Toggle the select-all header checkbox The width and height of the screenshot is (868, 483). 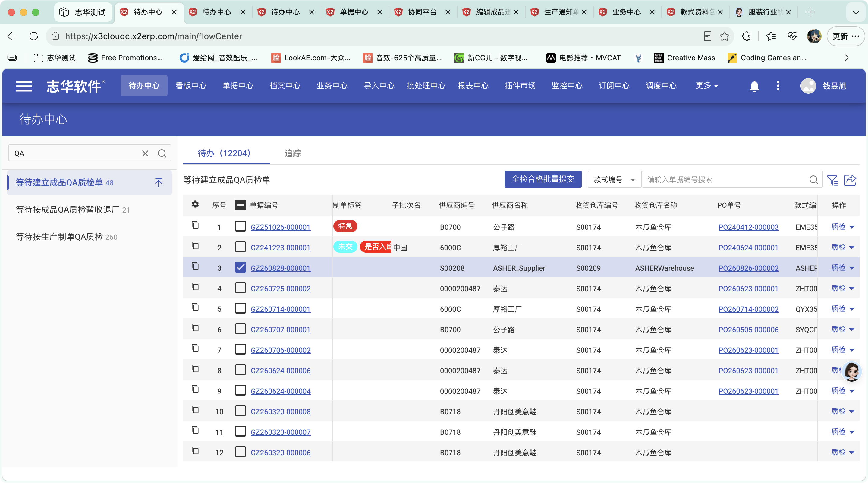click(240, 205)
